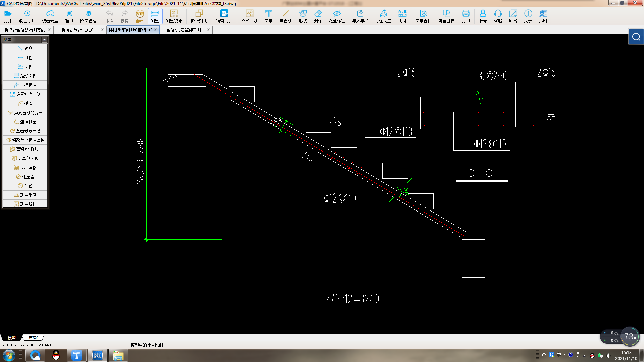Select 坐标标注 coordinate annotation
The image size is (644, 362).
click(25, 85)
